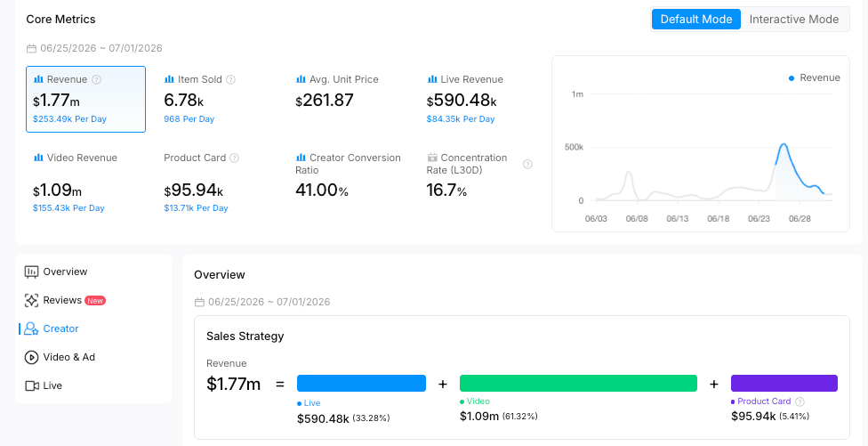Screen dimensions: 868x446
Task: Open the Creator sidebar item
Action: coord(93,328)
